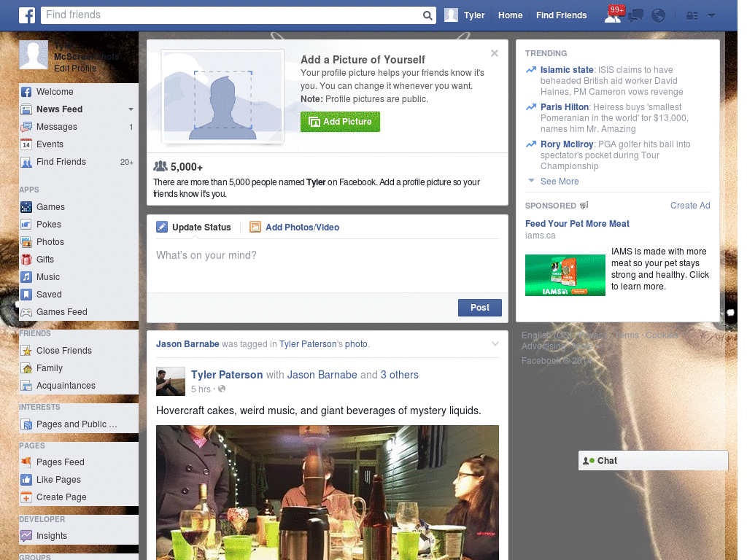
Task: Open the messages icon in the top bar
Action: [635, 16]
